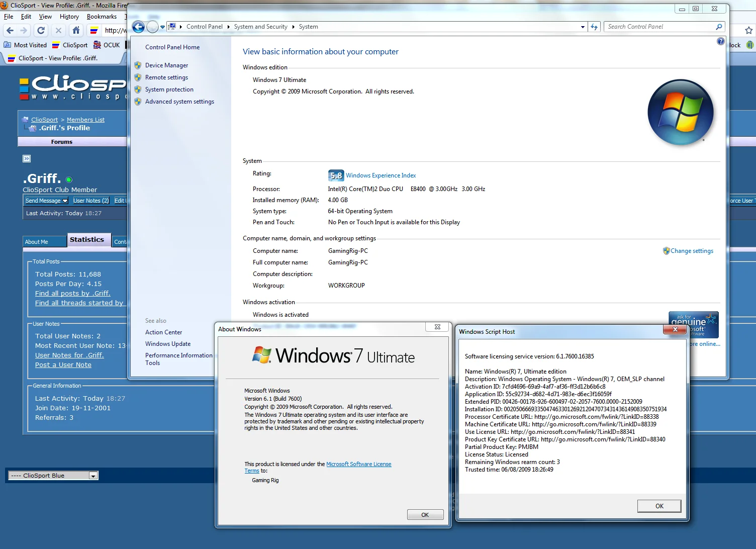Click the Windows Experience Index 5.8 badge
The image size is (756, 549).
pos(336,175)
